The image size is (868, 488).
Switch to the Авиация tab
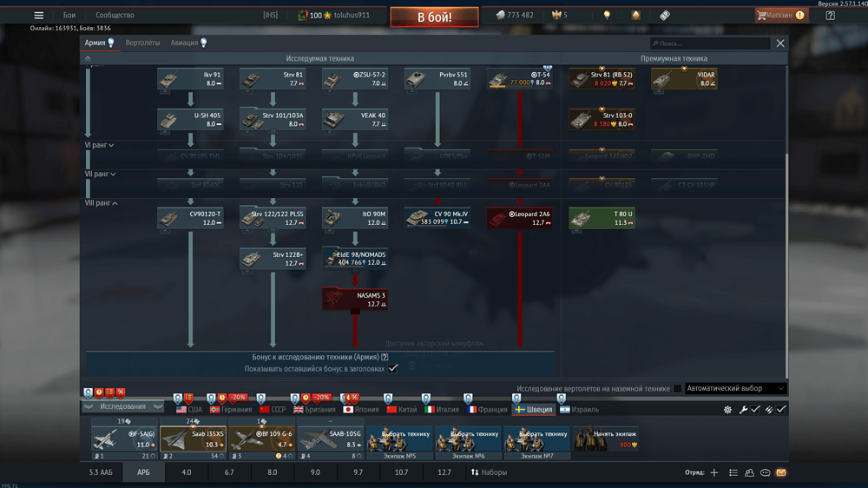point(188,43)
